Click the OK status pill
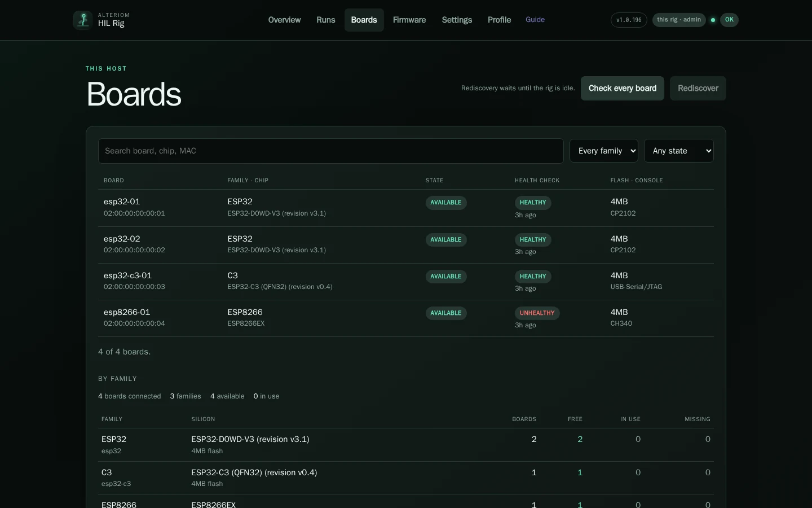Screen dimensions: 812x508 [x=729, y=20]
